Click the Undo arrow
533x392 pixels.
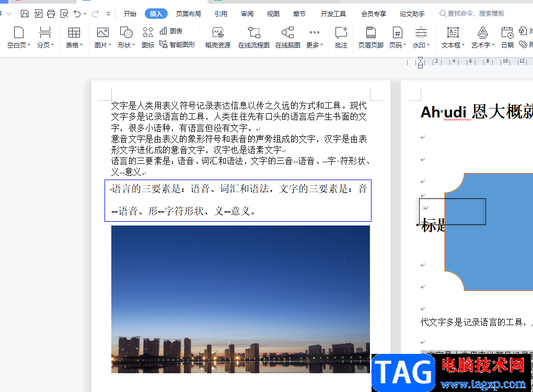(77, 14)
